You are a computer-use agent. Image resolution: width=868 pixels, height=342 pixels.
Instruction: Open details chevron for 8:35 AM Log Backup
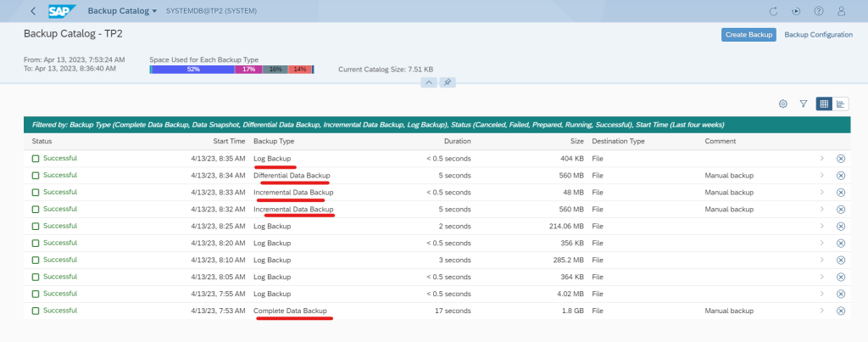coord(821,159)
